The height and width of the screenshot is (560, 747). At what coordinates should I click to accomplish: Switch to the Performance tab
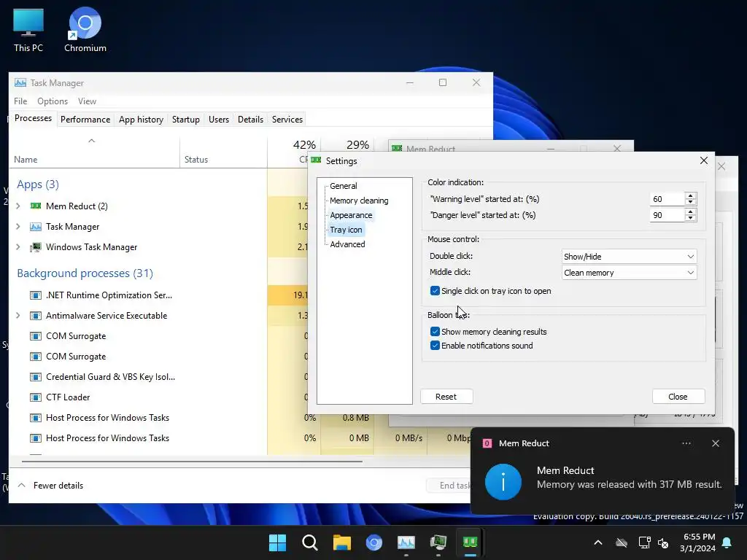(85, 120)
